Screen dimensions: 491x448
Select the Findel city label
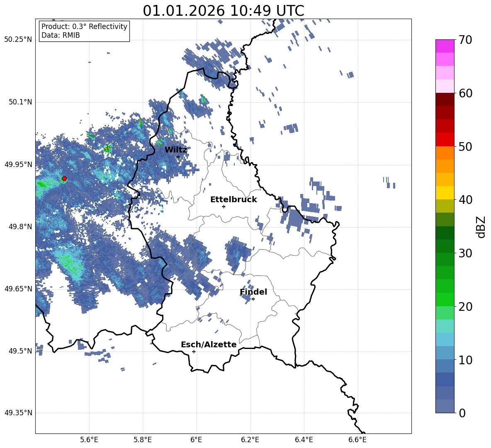click(x=253, y=292)
